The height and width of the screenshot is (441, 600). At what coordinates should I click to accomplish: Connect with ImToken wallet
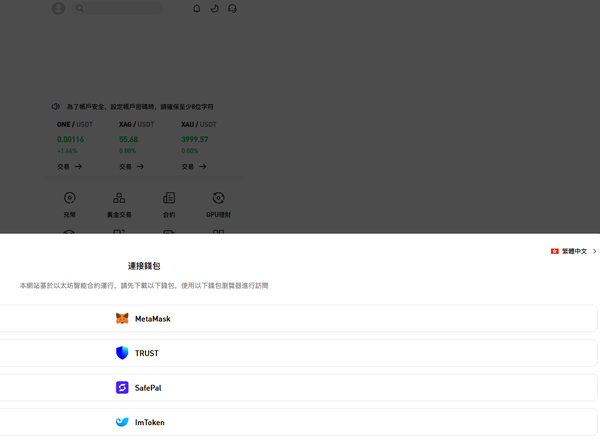pyautogui.click(x=298, y=422)
